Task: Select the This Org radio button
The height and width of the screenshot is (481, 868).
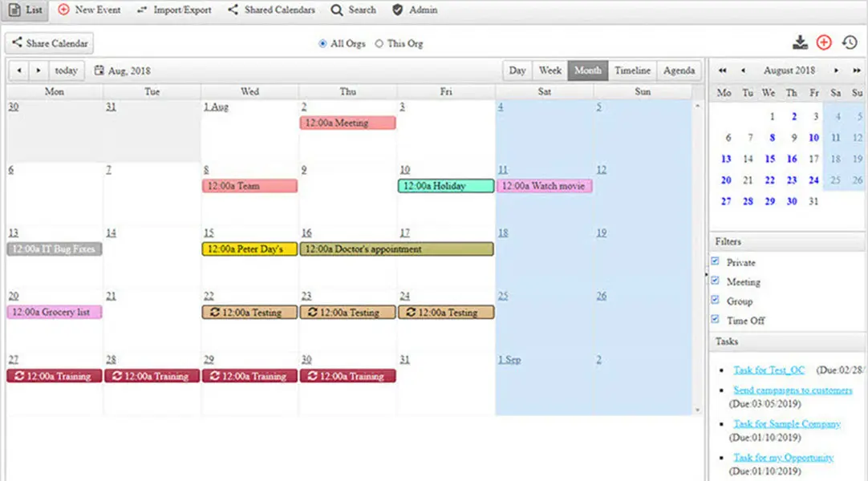Action: [x=378, y=44]
